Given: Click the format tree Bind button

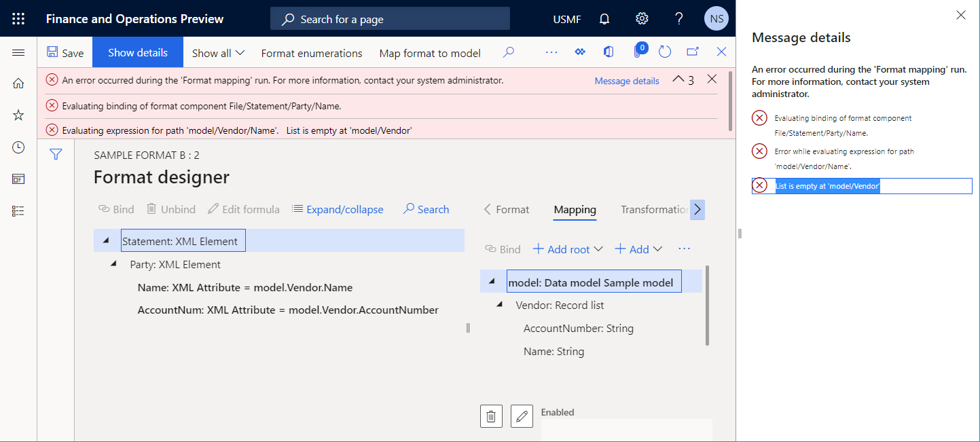Looking at the screenshot, I should point(116,209).
